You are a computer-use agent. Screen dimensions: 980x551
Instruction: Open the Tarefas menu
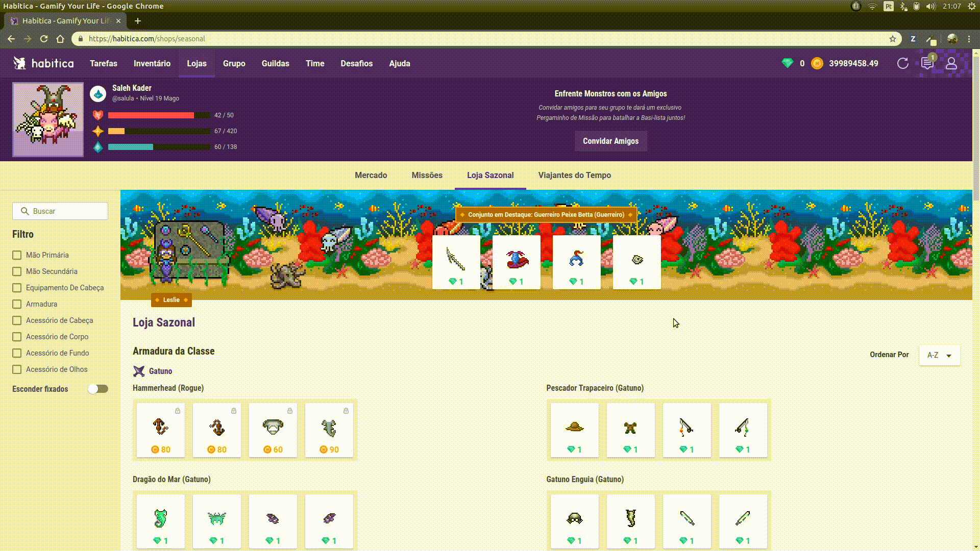coord(104,63)
